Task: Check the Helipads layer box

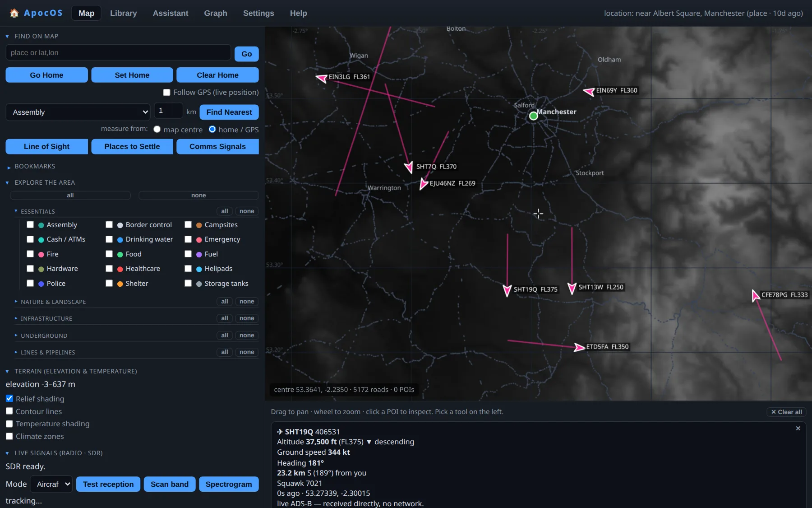Action: 188,269
